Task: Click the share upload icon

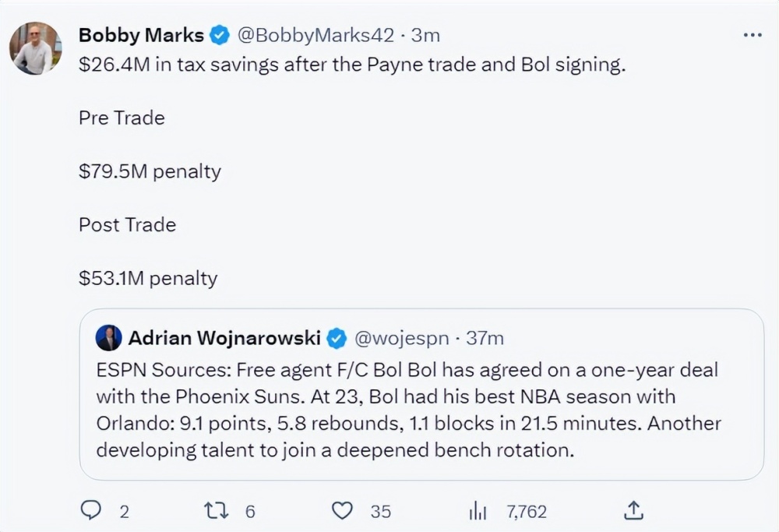Action: 634,510
